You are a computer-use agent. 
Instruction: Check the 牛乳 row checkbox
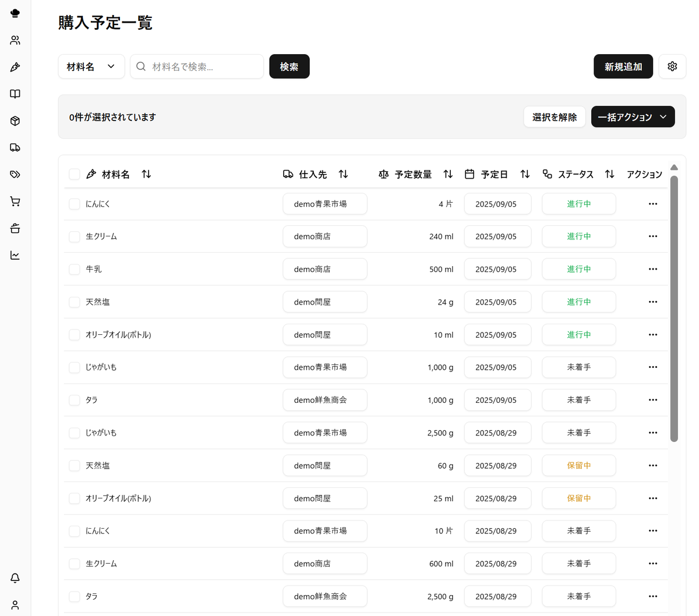pyautogui.click(x=75, y=269)
